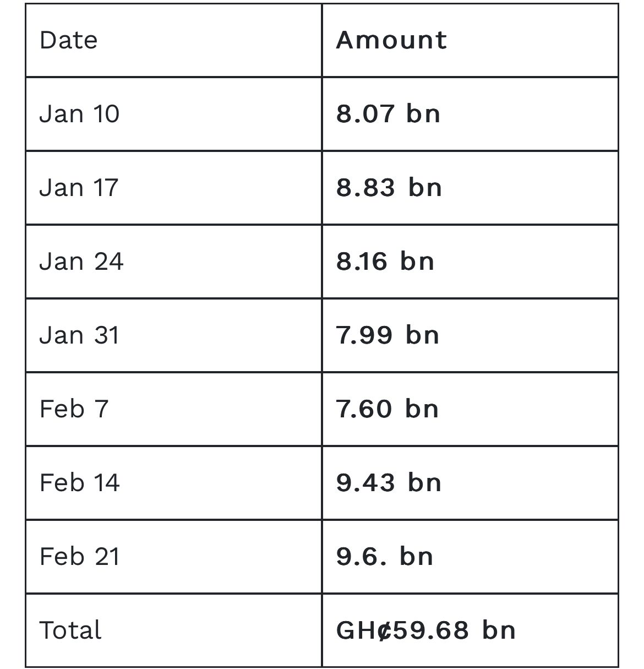Click the word bn beside 9.43
This screenshot has height=669, width=644.
pyautogui.click(x=424, y=482)
